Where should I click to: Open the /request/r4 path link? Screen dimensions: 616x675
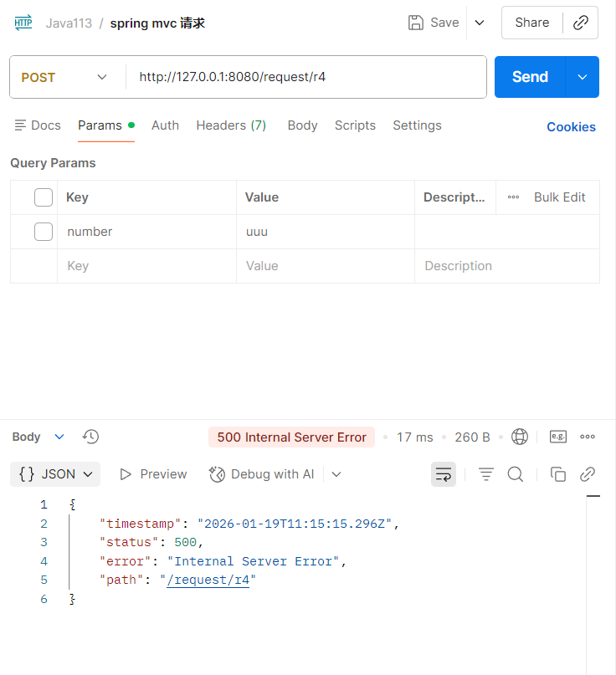click(208, 580)
